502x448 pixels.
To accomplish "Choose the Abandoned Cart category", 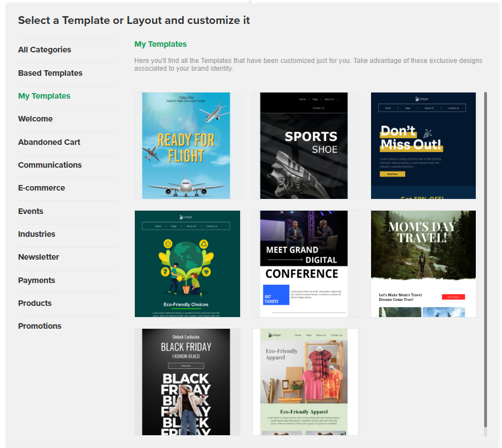I will point(49,142).
